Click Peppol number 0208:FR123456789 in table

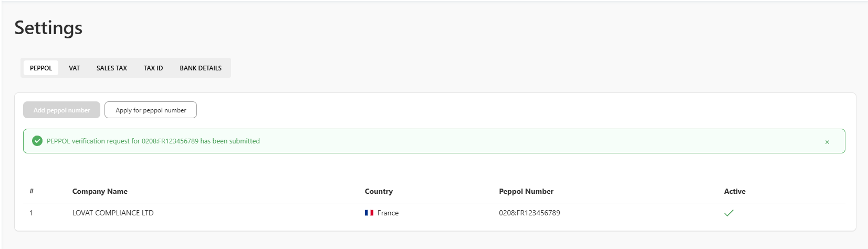(529, 213)
